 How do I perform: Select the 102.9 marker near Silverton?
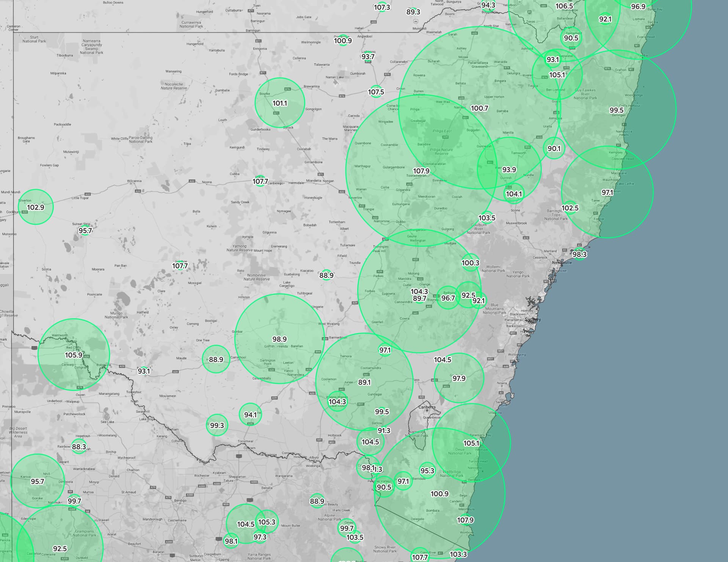click(36, 207)
